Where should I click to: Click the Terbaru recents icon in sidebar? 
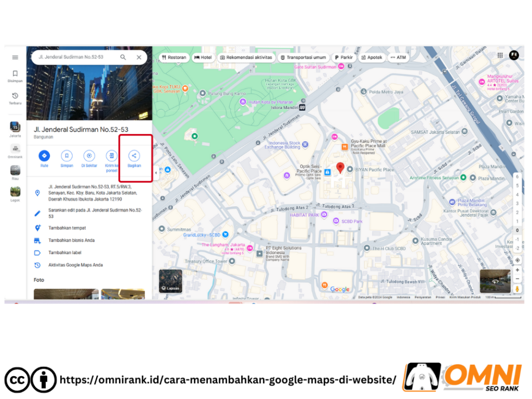click(15, 96)
